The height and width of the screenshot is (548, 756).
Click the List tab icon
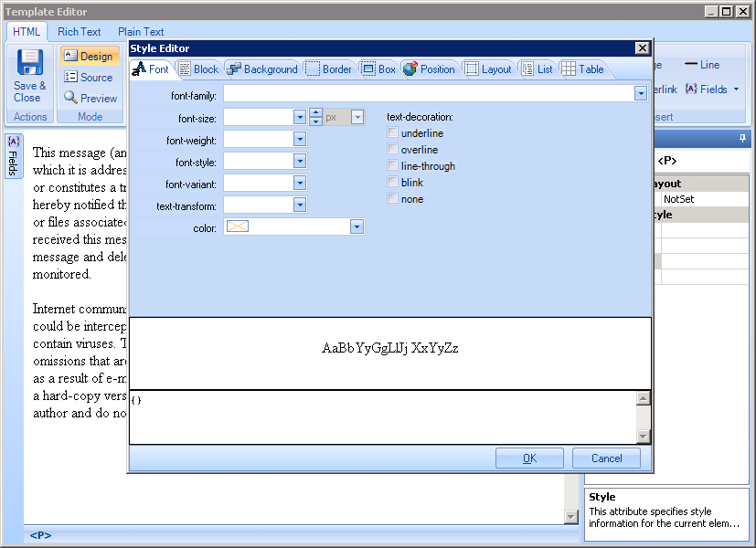tap(528, 68)
